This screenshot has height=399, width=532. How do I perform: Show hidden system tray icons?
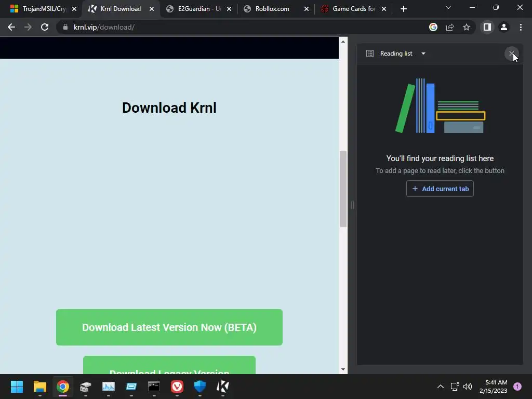click(441, 387)
